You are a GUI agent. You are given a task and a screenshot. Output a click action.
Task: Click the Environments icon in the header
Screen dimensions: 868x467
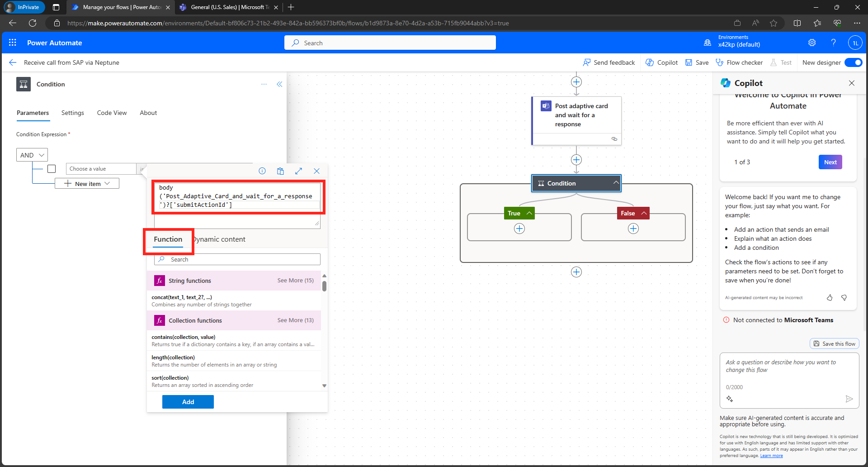click(x=708, y=43)
